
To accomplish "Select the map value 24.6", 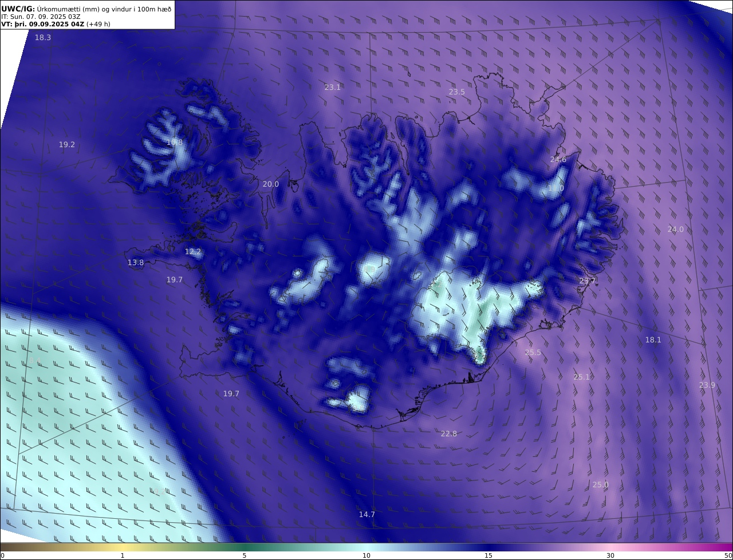I will tap(558, 159).
